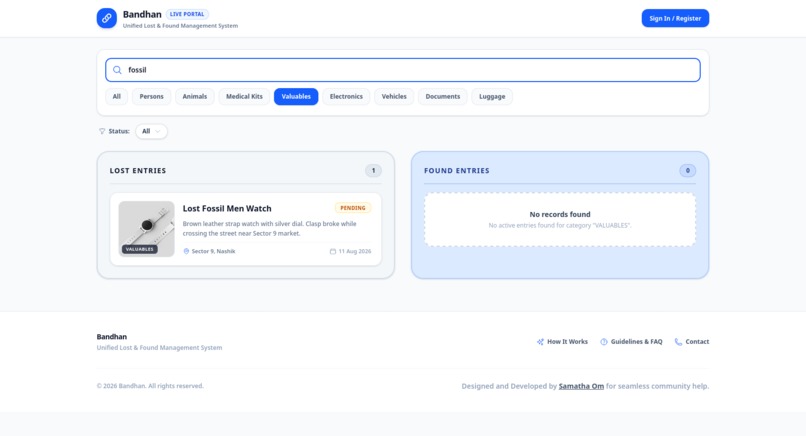Screen dimensions: 806x436
Task: Select the Medical Kits category filter
Action: click(244, 97)
